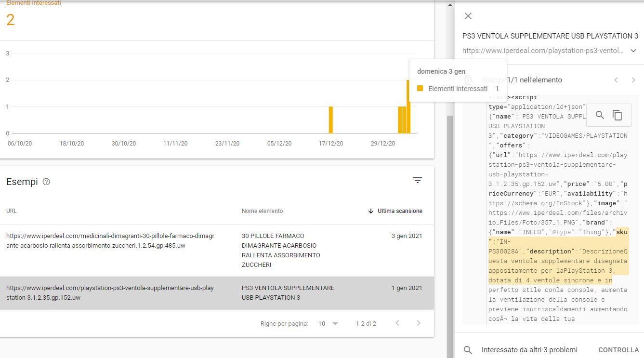The image size is (644, 358).
Task: Go to next page of rows
Action: 419,323
